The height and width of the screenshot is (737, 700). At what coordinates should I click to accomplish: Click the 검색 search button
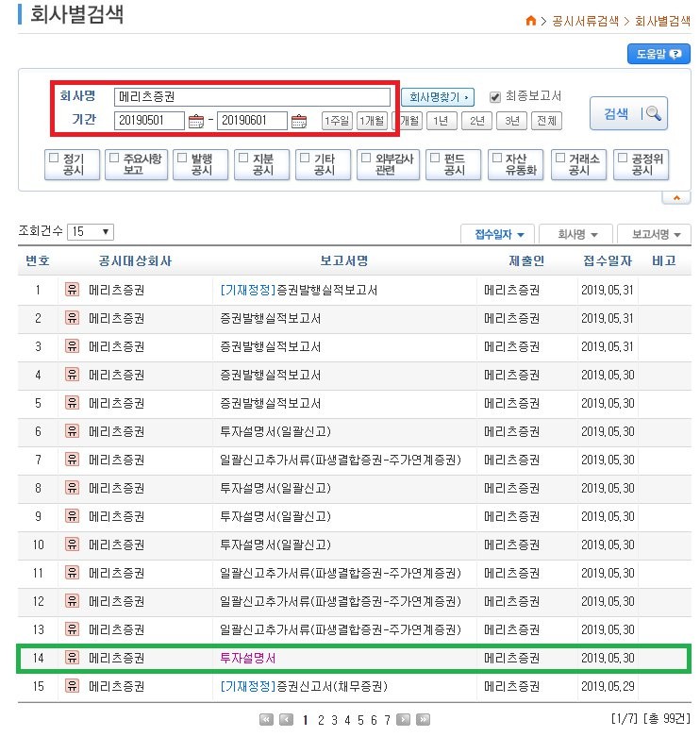(628, 113)
